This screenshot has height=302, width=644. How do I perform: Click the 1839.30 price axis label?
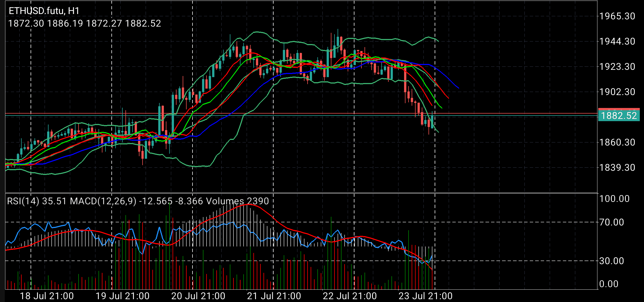coord(617,167)
